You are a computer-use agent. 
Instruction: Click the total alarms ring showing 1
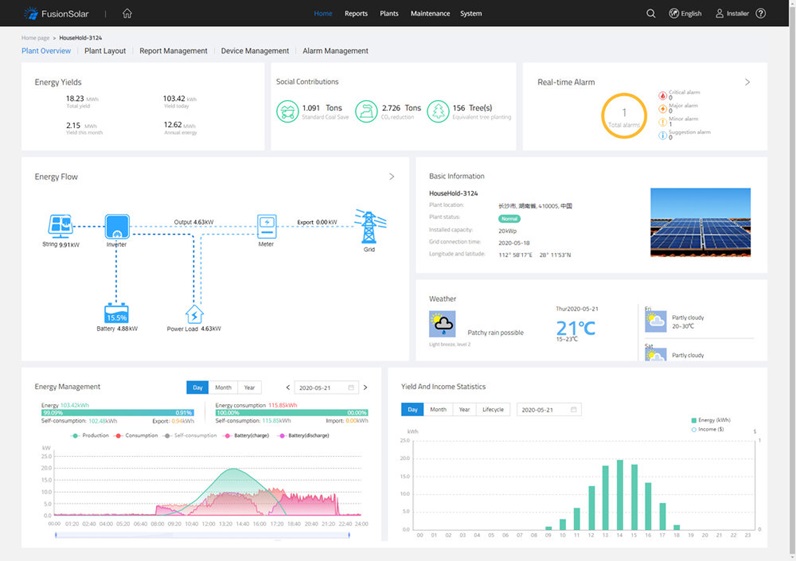(x=624, y=116)
